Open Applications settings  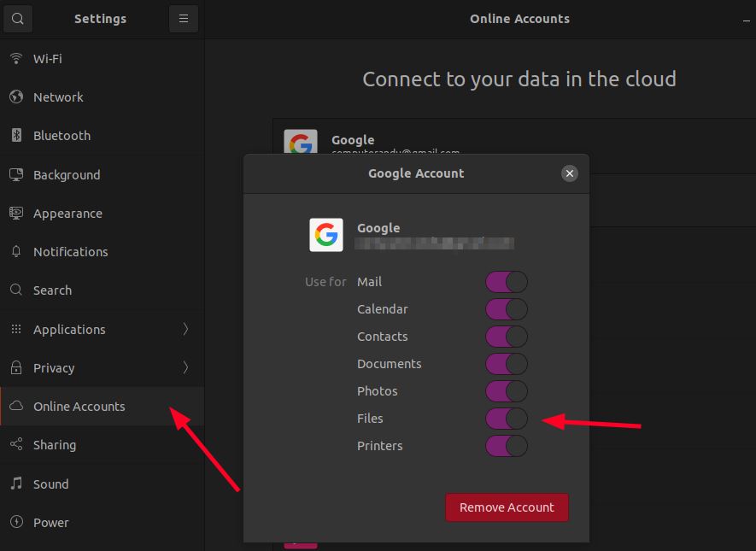102,329
